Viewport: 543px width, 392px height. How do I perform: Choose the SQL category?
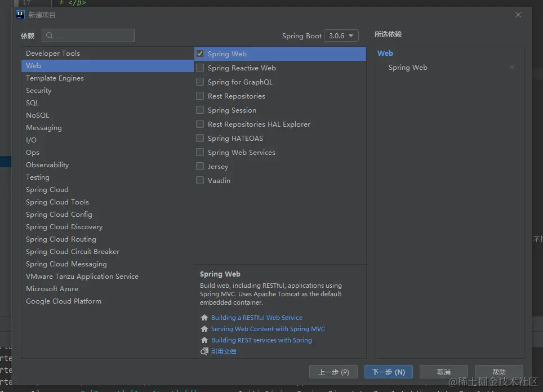click(x=108, y=103)
